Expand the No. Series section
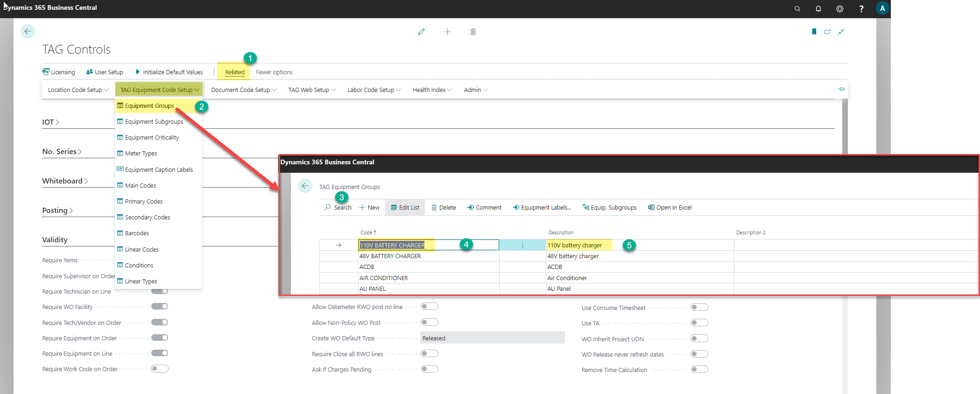 coord(62,151)
